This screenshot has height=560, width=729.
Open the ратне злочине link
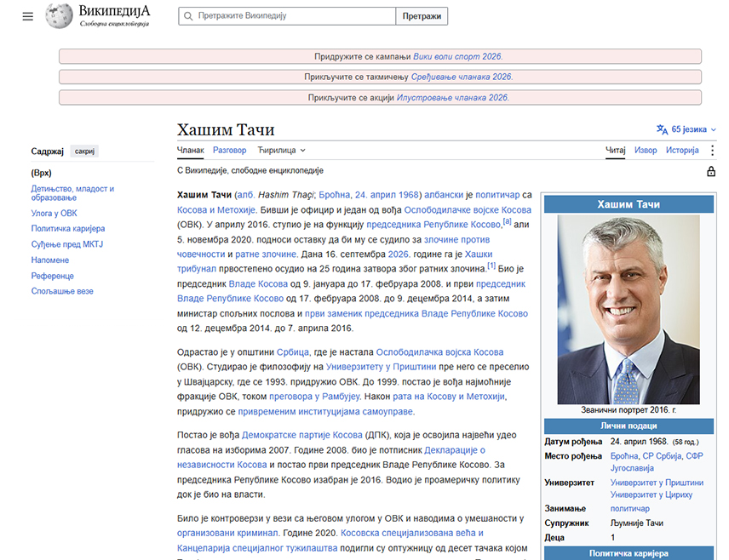266,254
